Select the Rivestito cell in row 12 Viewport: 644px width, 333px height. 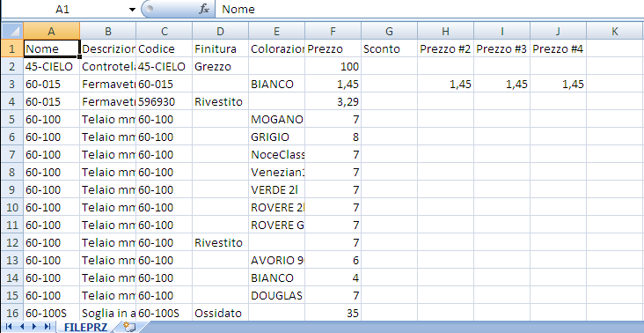pos(220,243)
